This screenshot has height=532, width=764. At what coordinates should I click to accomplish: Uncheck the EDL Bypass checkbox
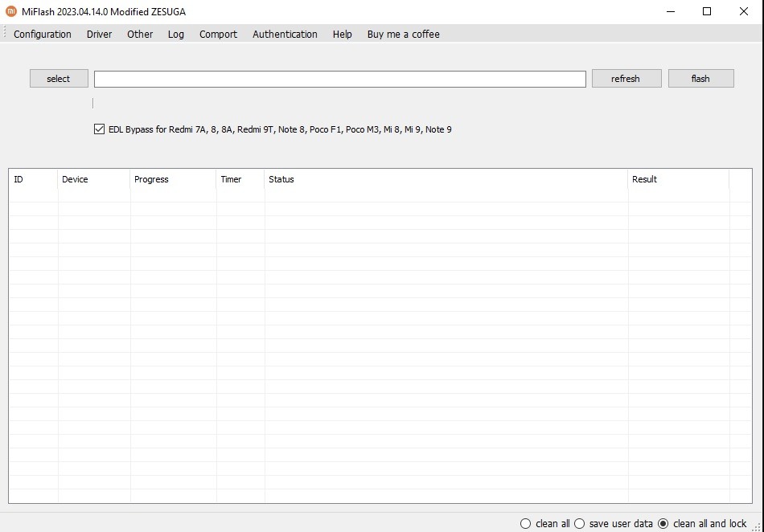[99, 129]
